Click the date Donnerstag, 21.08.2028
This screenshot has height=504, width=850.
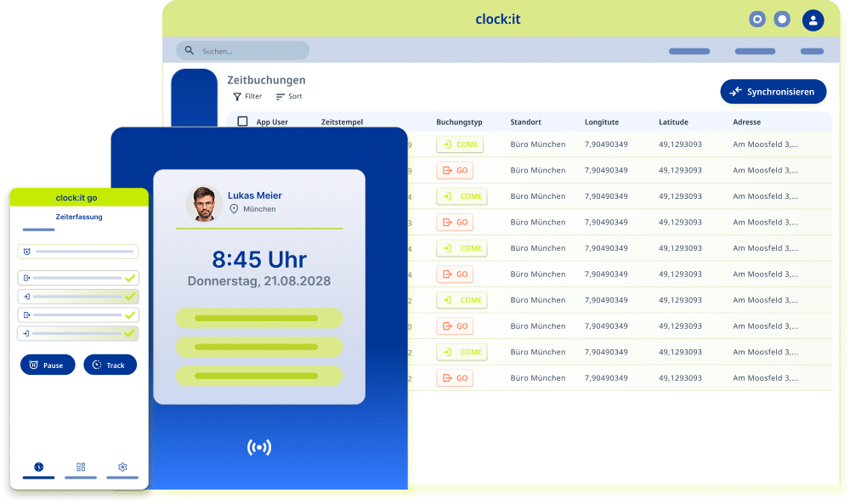259,280
